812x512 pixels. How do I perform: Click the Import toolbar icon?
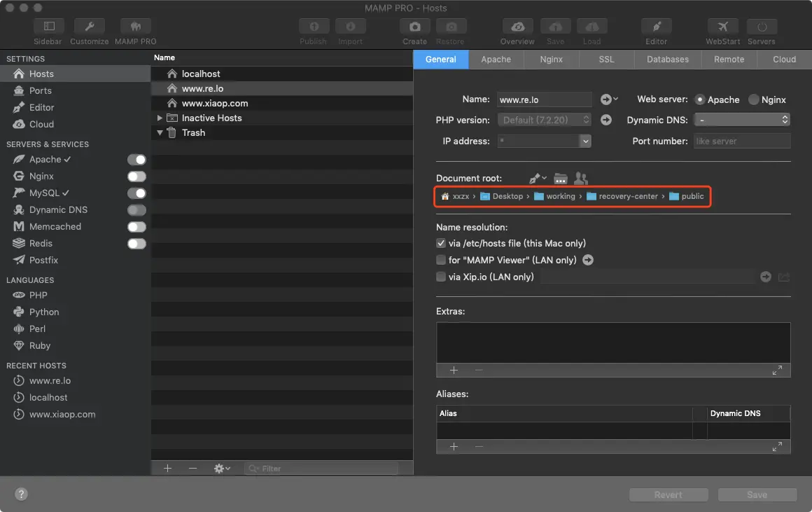(x=351, y=26)
